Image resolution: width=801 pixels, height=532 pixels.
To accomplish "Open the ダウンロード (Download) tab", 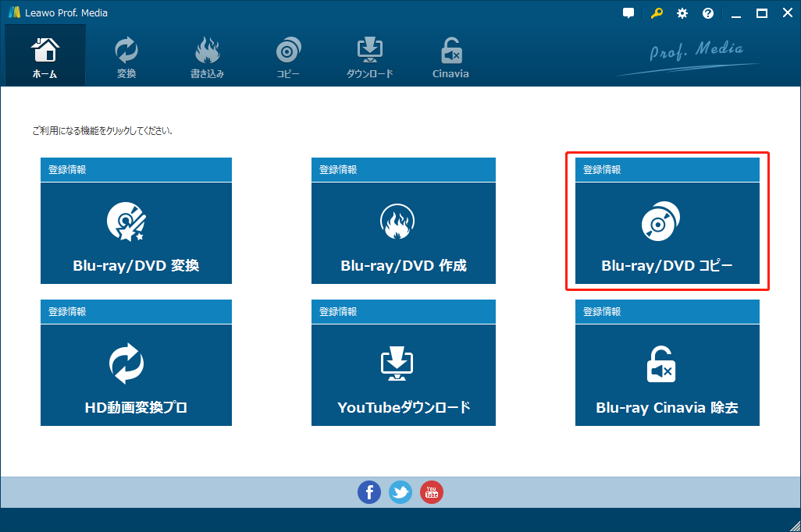I will pos(369,55).
